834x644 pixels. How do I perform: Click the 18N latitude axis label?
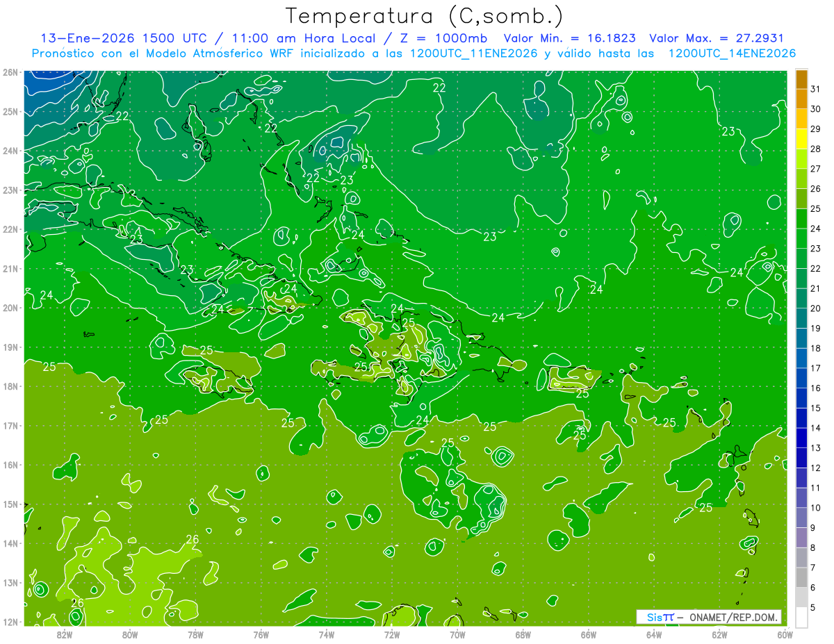(10, 386)
